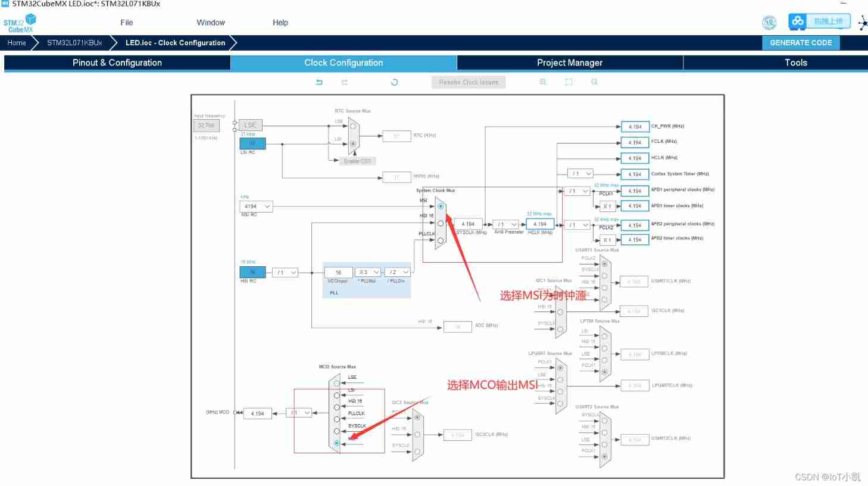Select PLLCLK in System Clock Mux

(441, 241)
